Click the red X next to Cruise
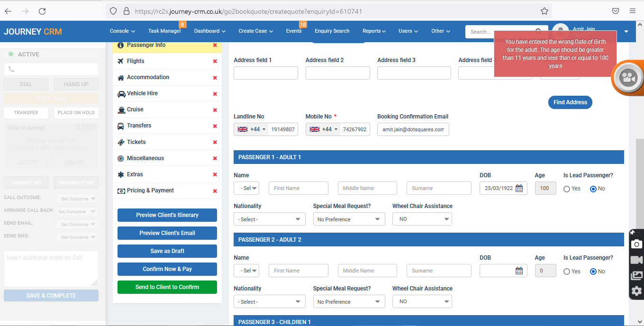Screen dimensions: 644x326 tap(215, 110)
